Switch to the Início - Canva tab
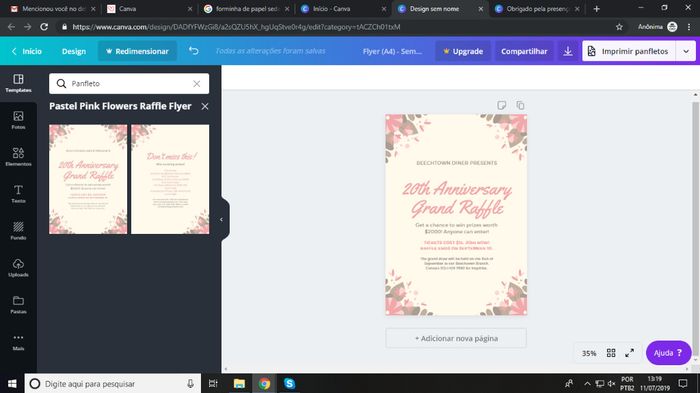Screen dimensions: 700x393 pyautogui.click(x=343, y=8)
